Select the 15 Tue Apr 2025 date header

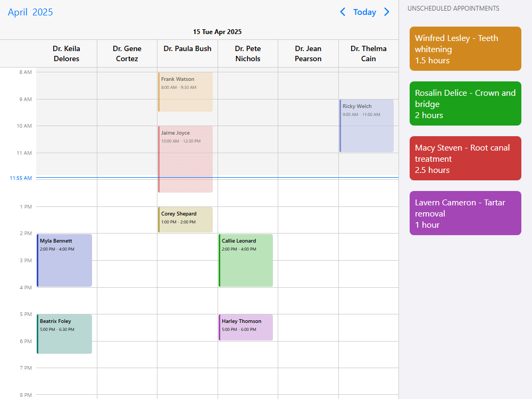coord(217,31)
